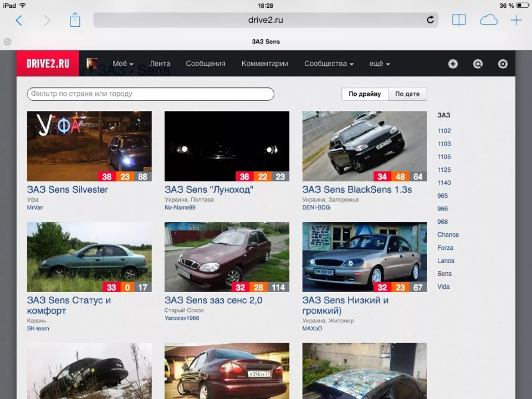
Task: Click the add plus circle icon
Action: (x=453, y=64)
